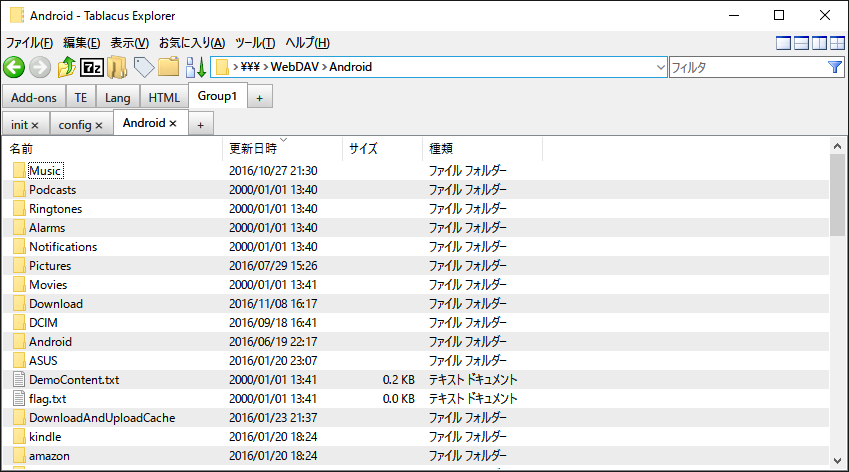
Task: Click WebDAV in the address breadcrumb
Action: (295, 67)
